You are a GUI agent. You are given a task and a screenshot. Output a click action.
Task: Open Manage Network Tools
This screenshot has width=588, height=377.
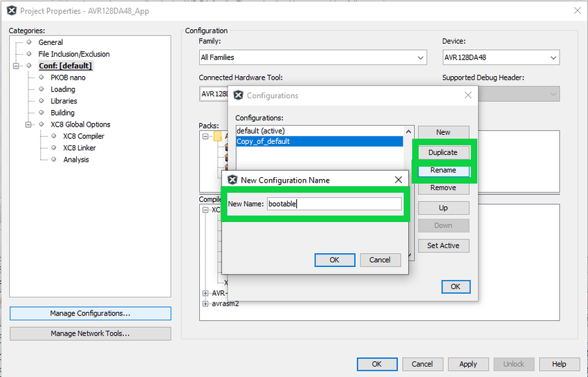[90, 333]
